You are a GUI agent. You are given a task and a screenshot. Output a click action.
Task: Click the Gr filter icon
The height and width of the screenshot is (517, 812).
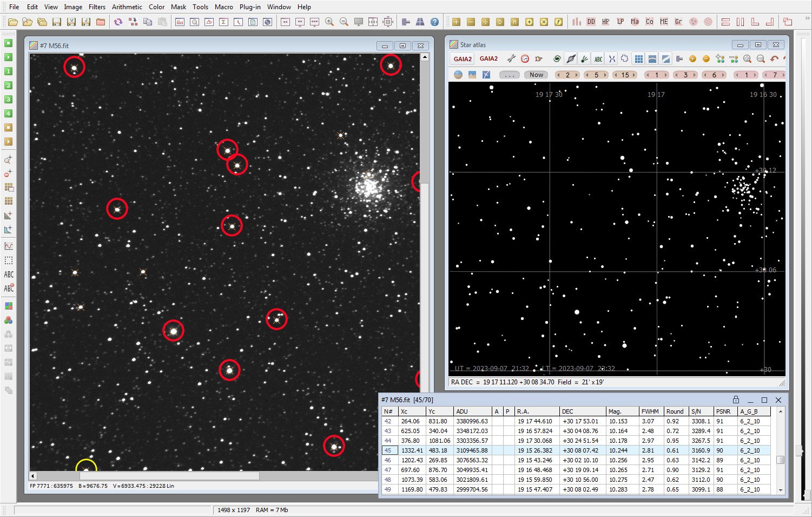(678, 22)
